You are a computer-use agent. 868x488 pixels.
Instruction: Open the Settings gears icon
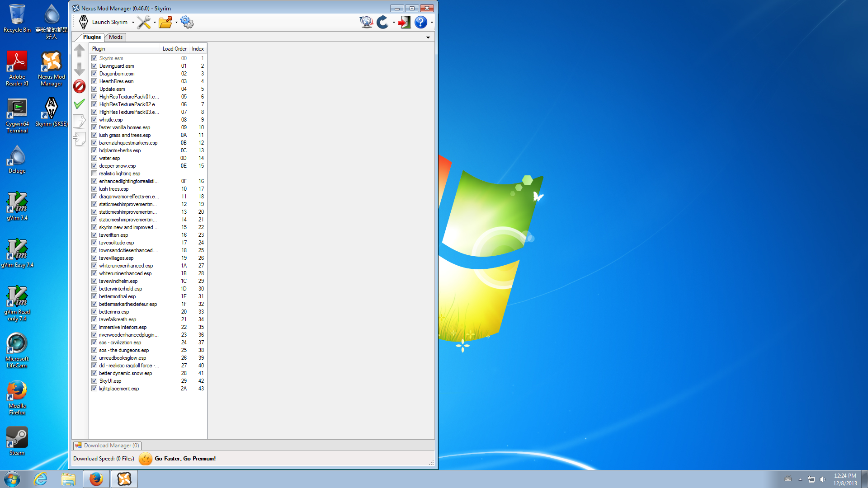(187, 22)
